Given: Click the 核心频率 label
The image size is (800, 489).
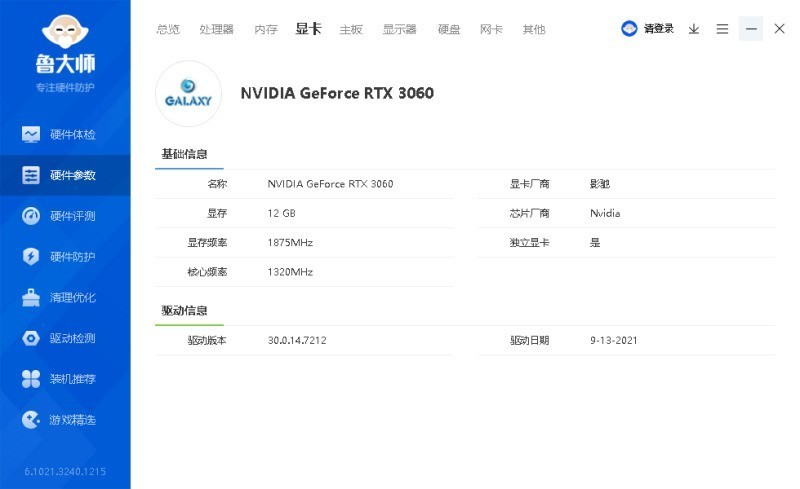Looking at the screenshot, I should pos(207,272).
